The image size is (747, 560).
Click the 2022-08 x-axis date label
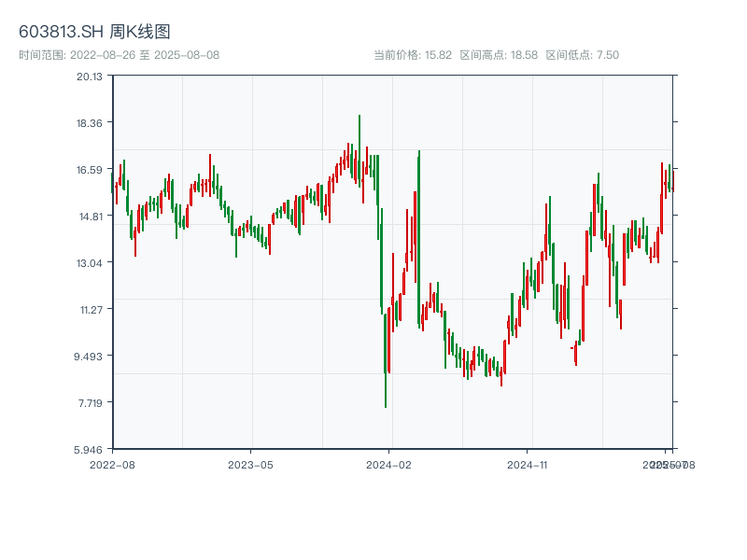[112, 464]
